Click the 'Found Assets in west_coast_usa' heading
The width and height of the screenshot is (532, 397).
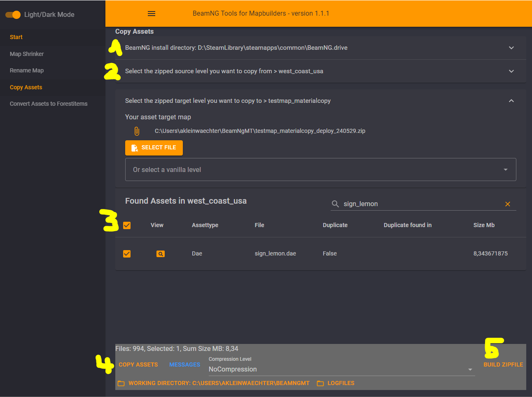pos(186,201)
